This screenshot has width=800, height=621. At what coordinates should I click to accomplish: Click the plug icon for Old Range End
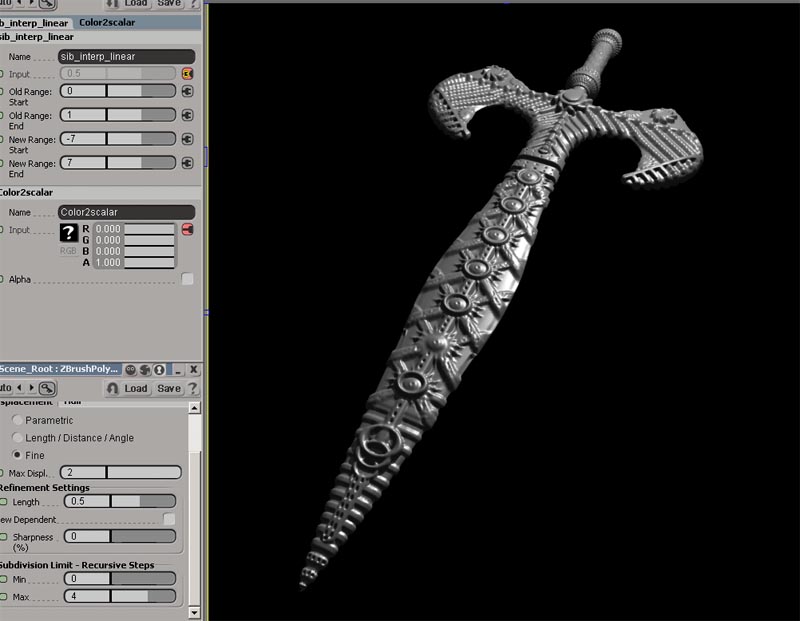(187, 115)
